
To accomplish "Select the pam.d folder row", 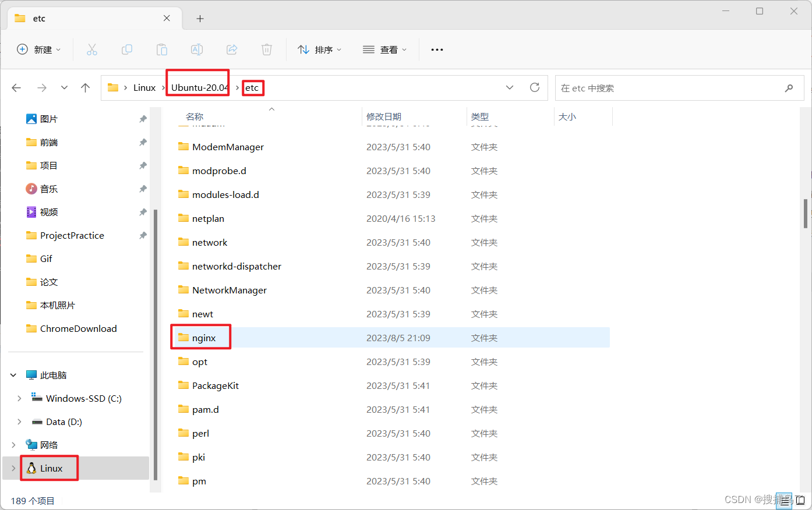I will click(x=393, y=409).
